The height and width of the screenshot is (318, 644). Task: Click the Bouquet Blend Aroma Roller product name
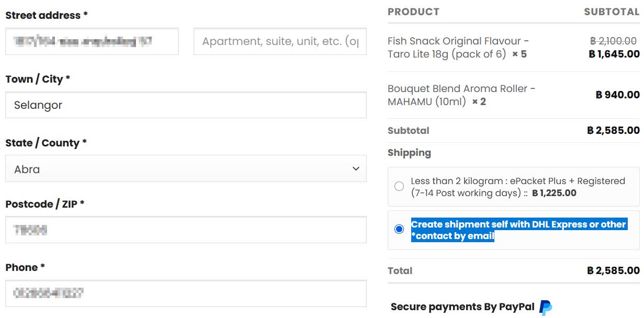461,95
